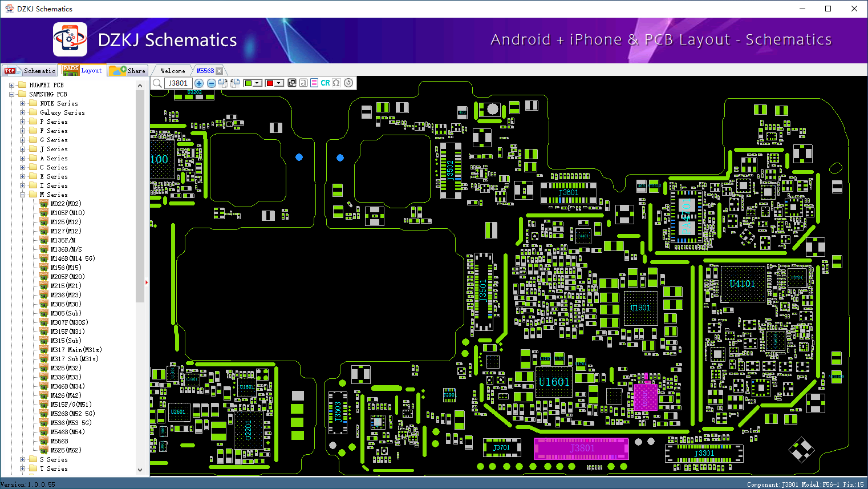Collapse the SAMSUNG PCB tree node
Screen dimensions: 868x489
click(12, 94)
